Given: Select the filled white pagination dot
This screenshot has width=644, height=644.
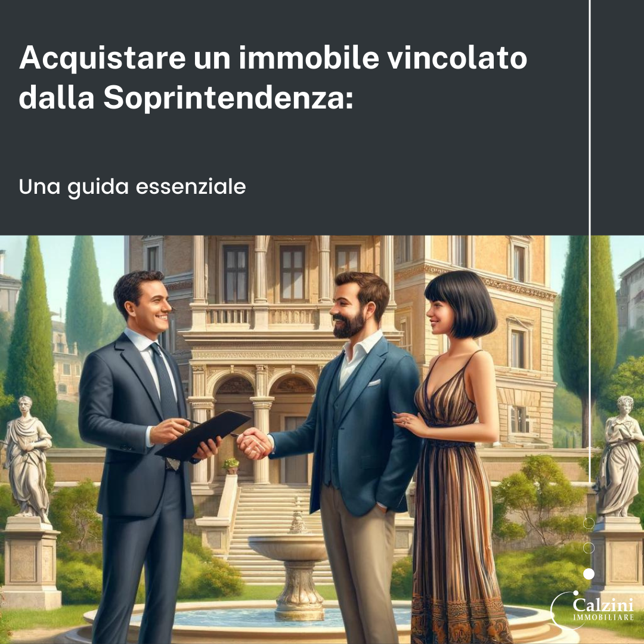Looking at the screenshot, I should tap(589, 574).
